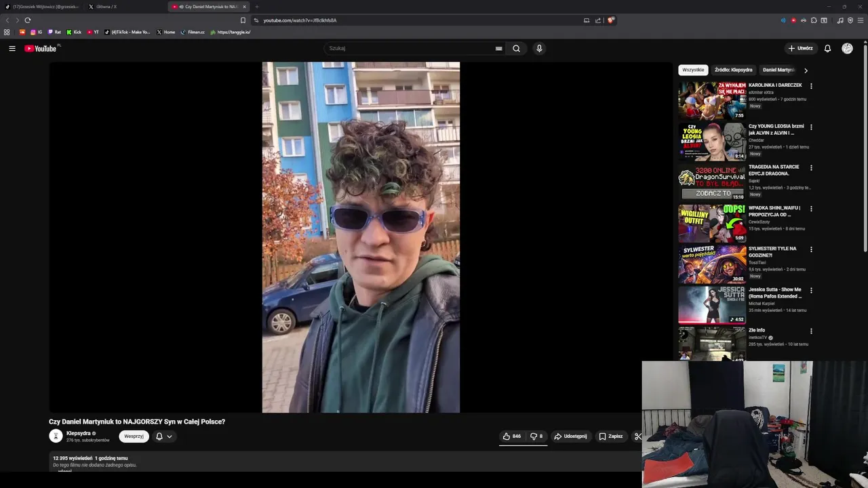This screenshot has width=868, height=488.
Task: Open YouTube notifications bell
Action: [827, 48]
